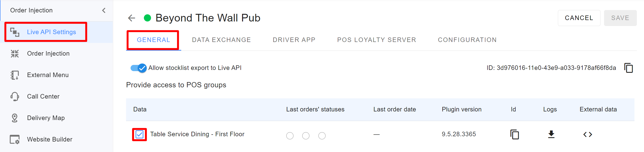Viewport: 644px width, 152px height.
Task: Switch to the Data Exchange tab
Action: pyautogui.click(x=221, y=40)
